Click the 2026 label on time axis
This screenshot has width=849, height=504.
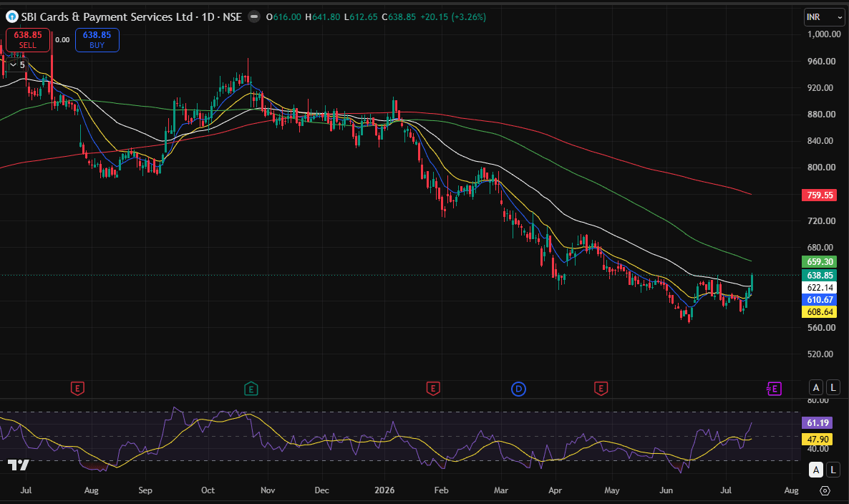pos(384,490)
